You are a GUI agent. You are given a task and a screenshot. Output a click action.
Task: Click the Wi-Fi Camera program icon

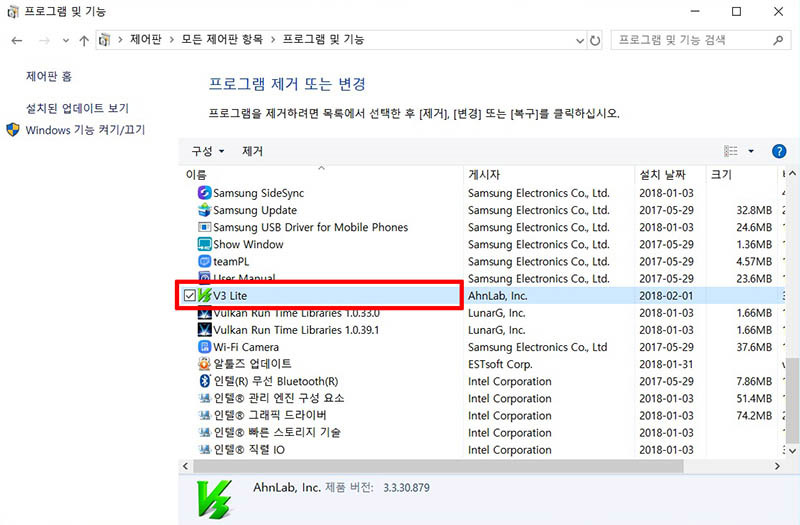point(204,347)
